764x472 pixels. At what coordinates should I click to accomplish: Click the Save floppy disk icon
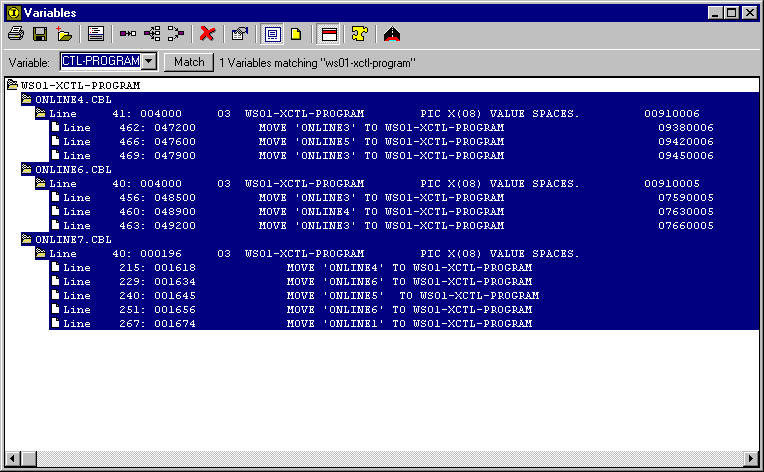40,33
